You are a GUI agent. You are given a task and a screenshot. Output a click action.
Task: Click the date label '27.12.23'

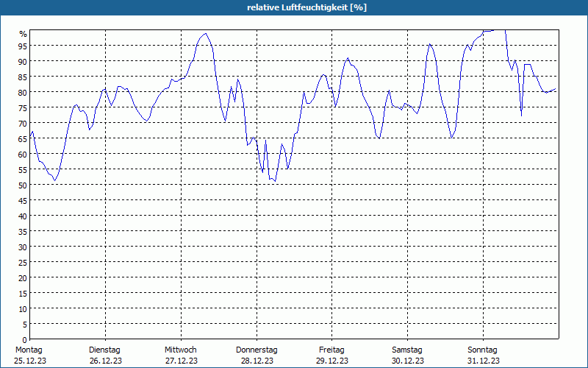182,361
